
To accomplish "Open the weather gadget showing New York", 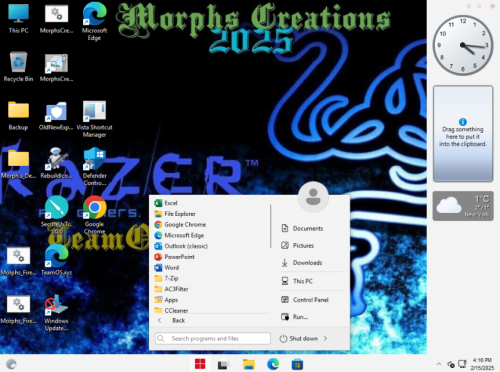I will pyautogui.click(x=463, y=206).
